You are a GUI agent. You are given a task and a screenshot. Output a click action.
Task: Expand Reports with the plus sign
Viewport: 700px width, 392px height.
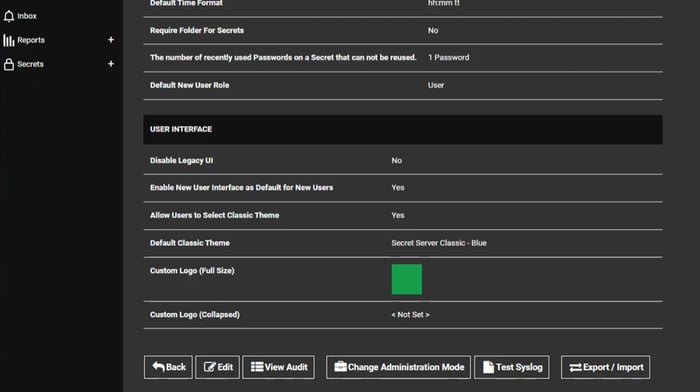coord(111,40)
